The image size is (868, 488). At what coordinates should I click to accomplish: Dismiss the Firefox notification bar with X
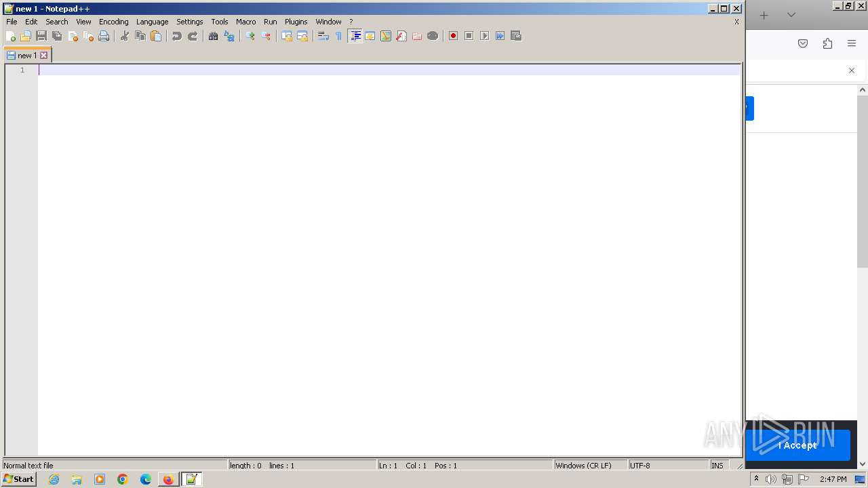point(852,70)
